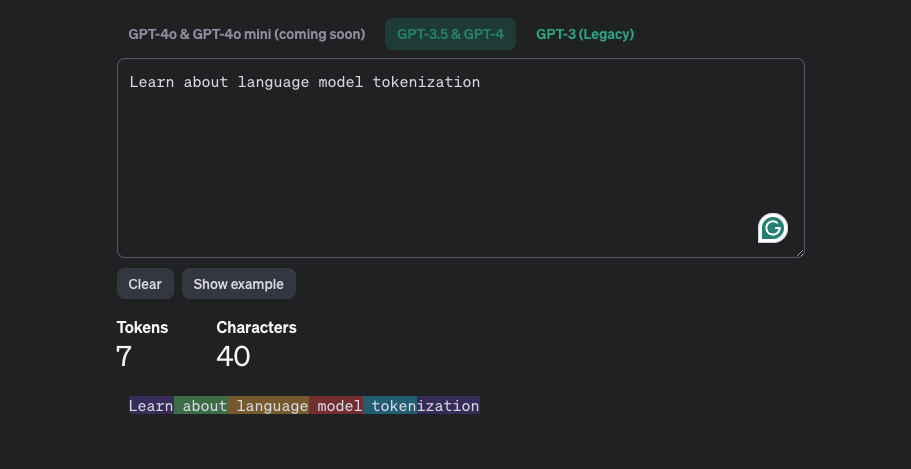Click the red 'model' token
The height and width of the screenshot is (469, 911).
click(336, 406)
